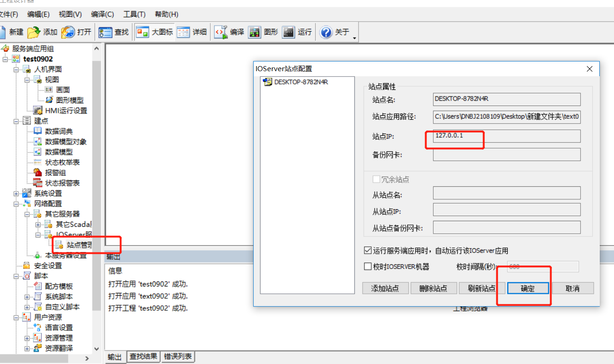Enable the 校时IOSERVER机器 checkbox
Image resolution: width=614 pixels, height=364 pixels.
coord(367,266)
